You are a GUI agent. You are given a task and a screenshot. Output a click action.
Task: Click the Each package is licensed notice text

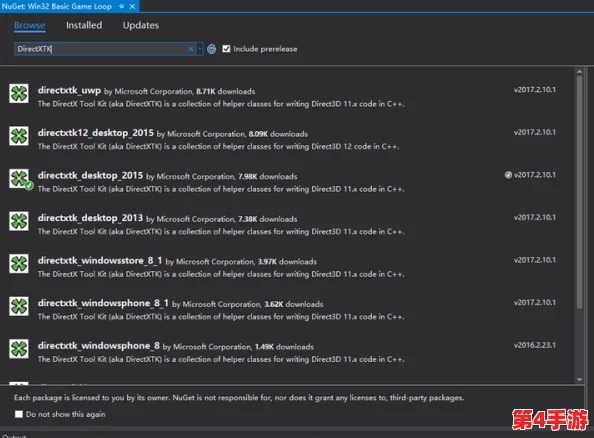(x=239, y=398)
